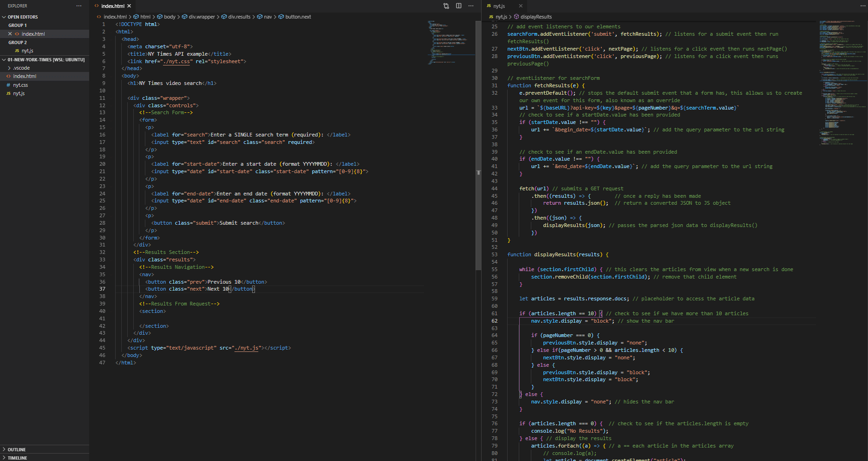This screenshot has width=868, height=461.
Task: Close index.html in Open Editors list
Action: click(x=10, y=34)
